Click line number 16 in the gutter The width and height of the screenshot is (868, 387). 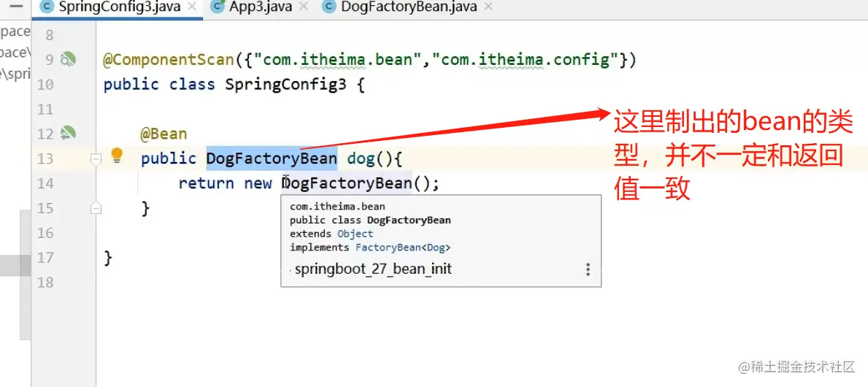click(x=47, y=233)
